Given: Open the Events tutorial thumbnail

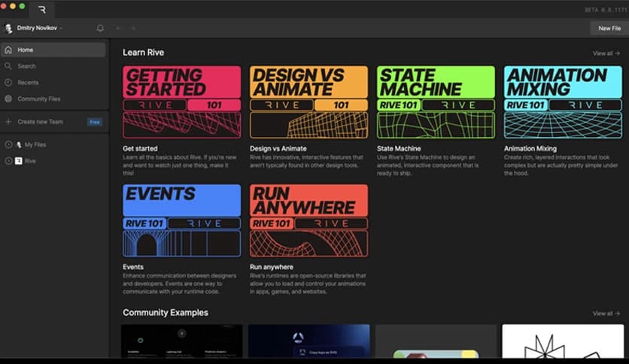Looking at the screenshot, I should 182,220.
